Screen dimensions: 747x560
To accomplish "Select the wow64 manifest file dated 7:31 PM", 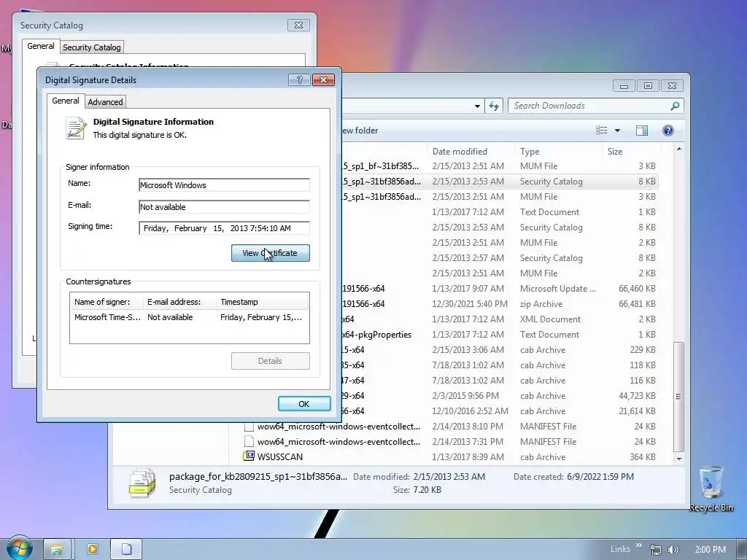I will tap(449, 441).
